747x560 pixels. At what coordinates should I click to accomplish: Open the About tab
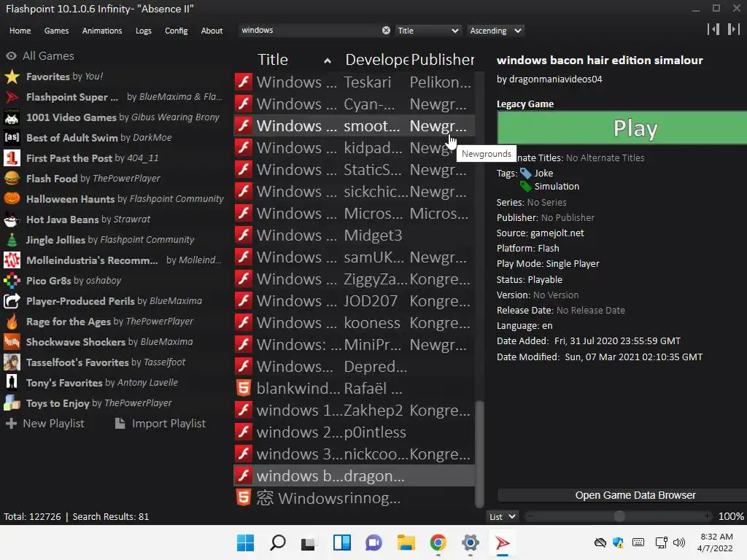[x=212, y=31]
